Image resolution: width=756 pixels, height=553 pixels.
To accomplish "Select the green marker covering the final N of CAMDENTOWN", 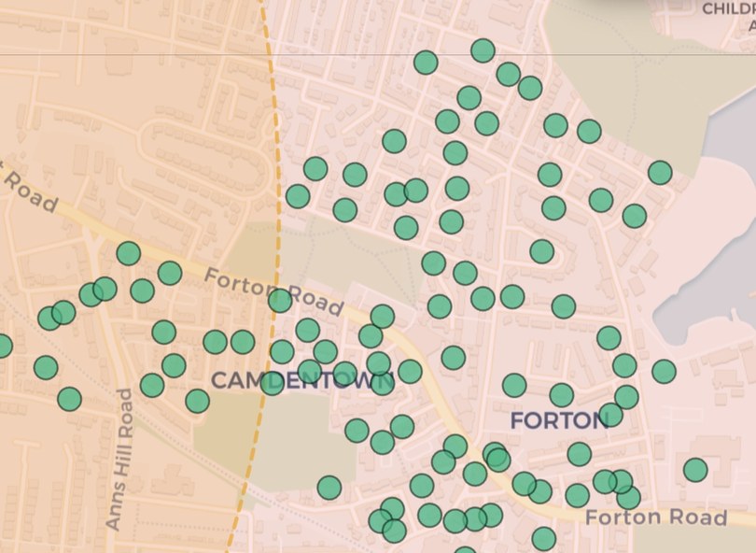I will (x=383, y=383).
